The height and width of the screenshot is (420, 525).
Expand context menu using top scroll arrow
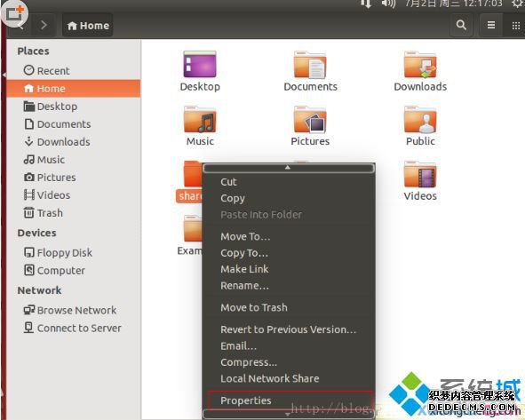tap(289, 168)
